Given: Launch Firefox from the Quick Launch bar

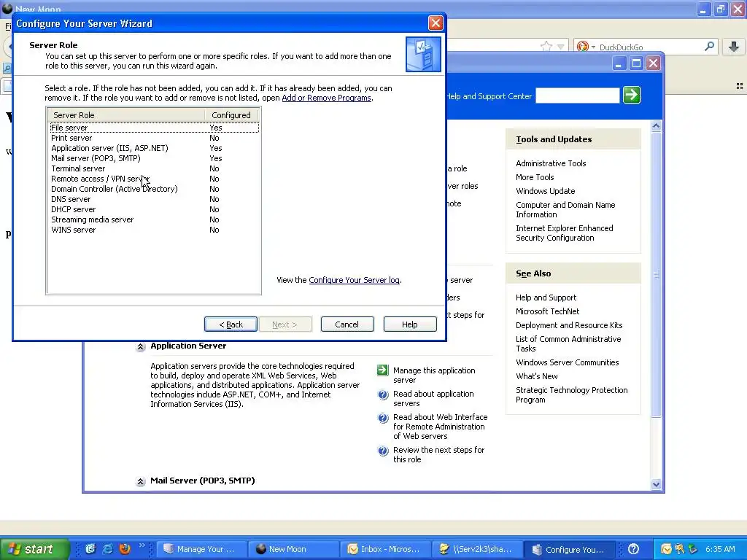Looking at the screenshot, I should [125, 549].
